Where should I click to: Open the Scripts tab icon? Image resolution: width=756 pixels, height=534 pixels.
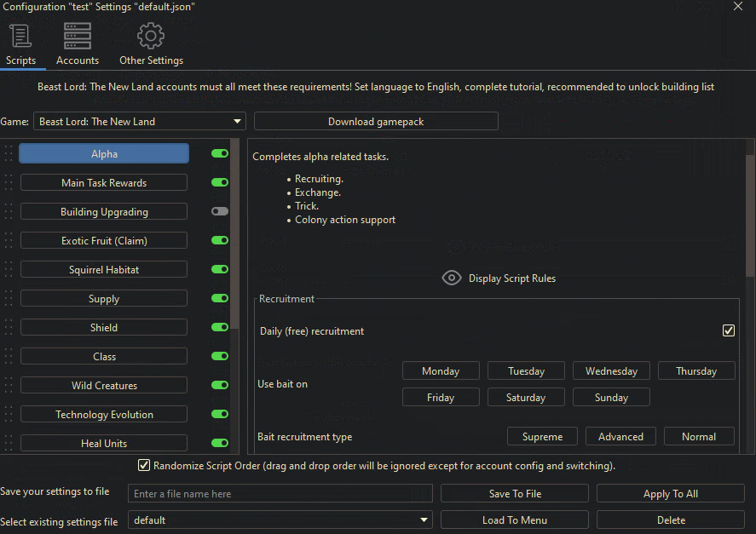(x=20, y=37)
